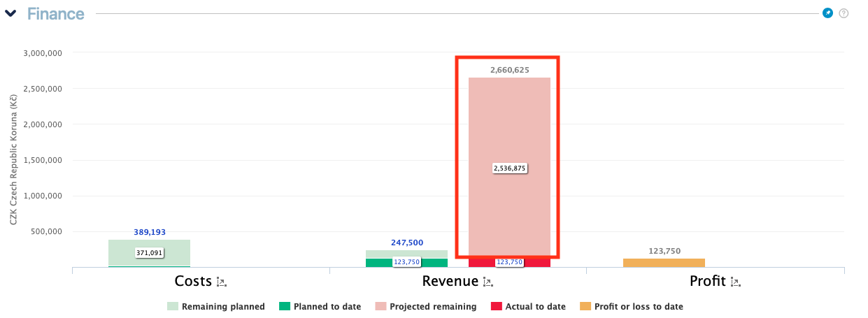The image size is (868, 318).
Task: Collapse the Finance section chevron
Action: coord(11,14)
